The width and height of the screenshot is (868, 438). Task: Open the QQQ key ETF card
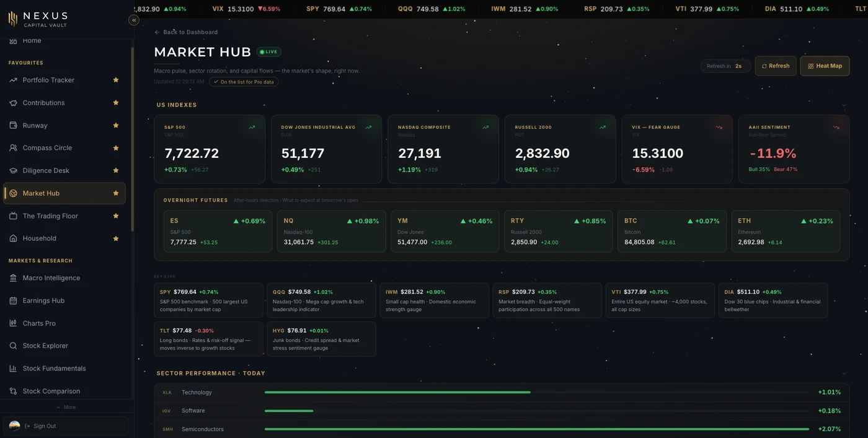point(321,300)
